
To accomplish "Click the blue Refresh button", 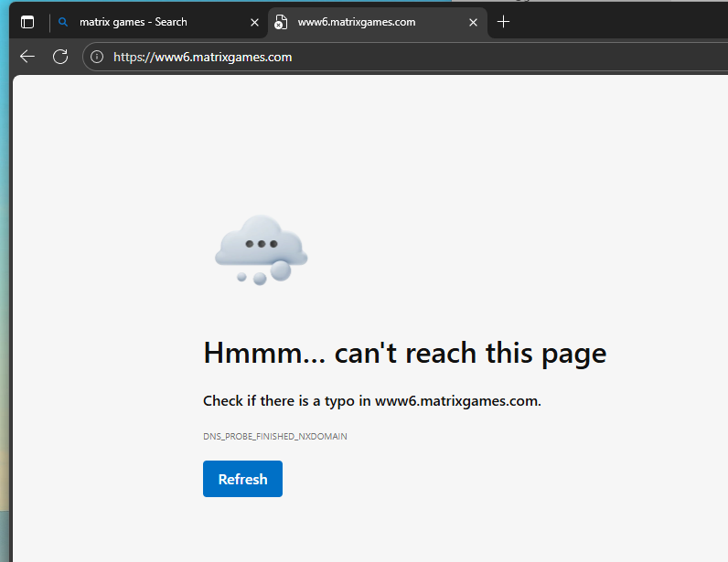I will point(242,479).
